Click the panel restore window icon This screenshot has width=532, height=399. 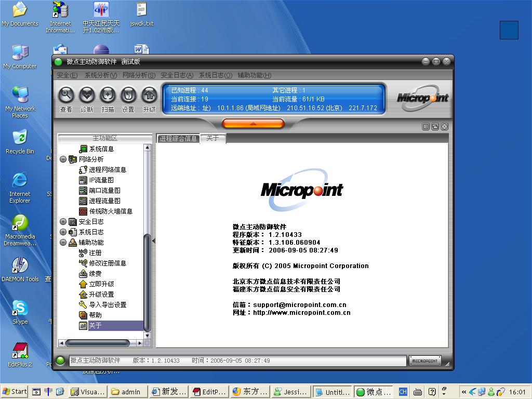(435, 127)
